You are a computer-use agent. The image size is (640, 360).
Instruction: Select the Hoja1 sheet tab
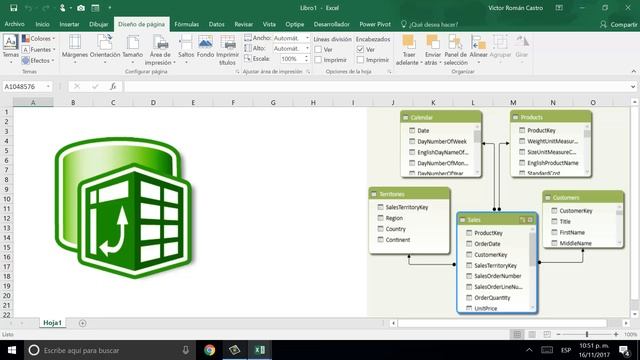[x=52, y=323]
